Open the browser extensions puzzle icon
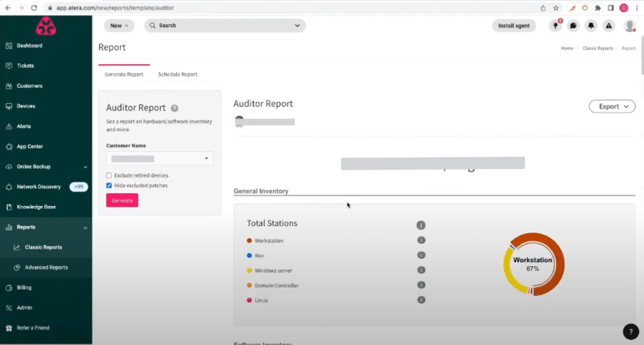The image size is (644, 345). pos(598,8)
